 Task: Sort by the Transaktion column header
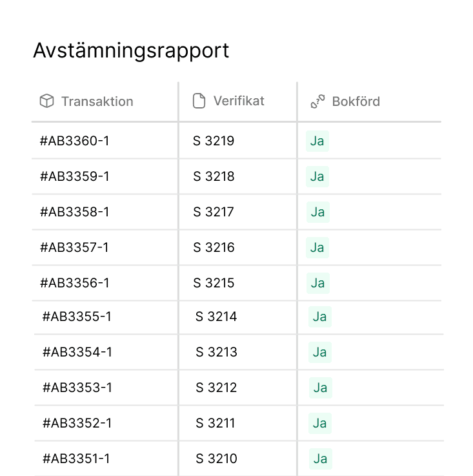[97, 101]
